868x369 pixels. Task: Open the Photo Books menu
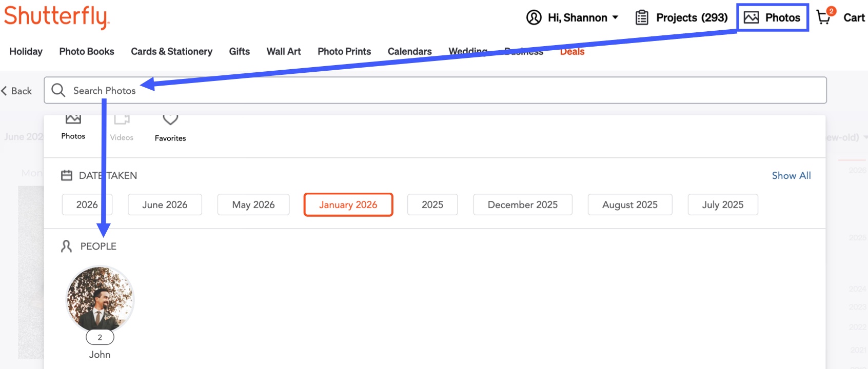pyautogui.click(x=87, y=51)
